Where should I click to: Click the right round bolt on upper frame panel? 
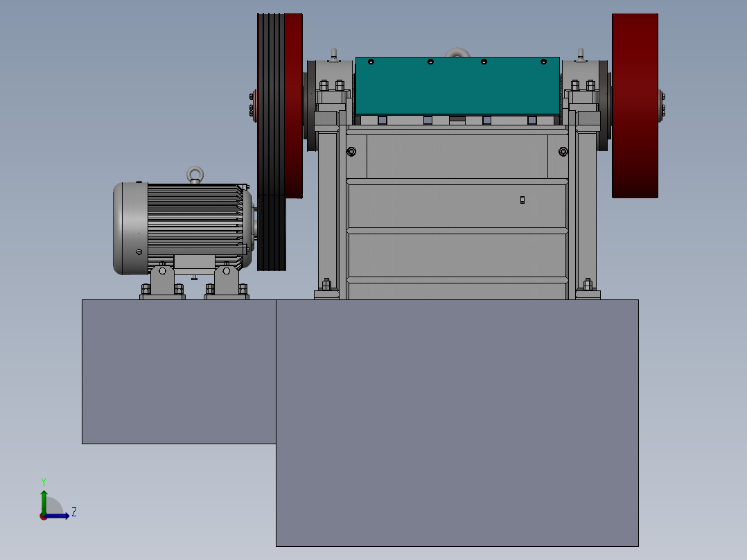point(563,152)
